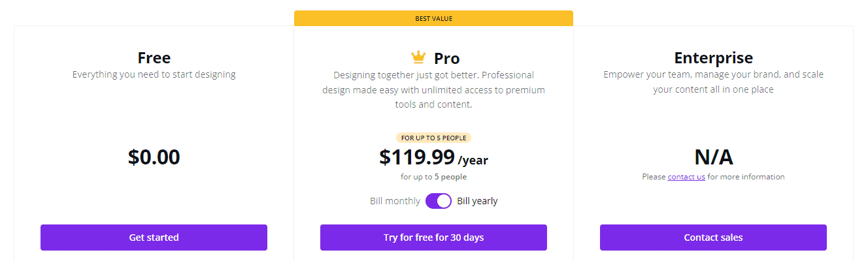Open the contact us link
This screenshot has height=261, width=868.
[686, 177]
